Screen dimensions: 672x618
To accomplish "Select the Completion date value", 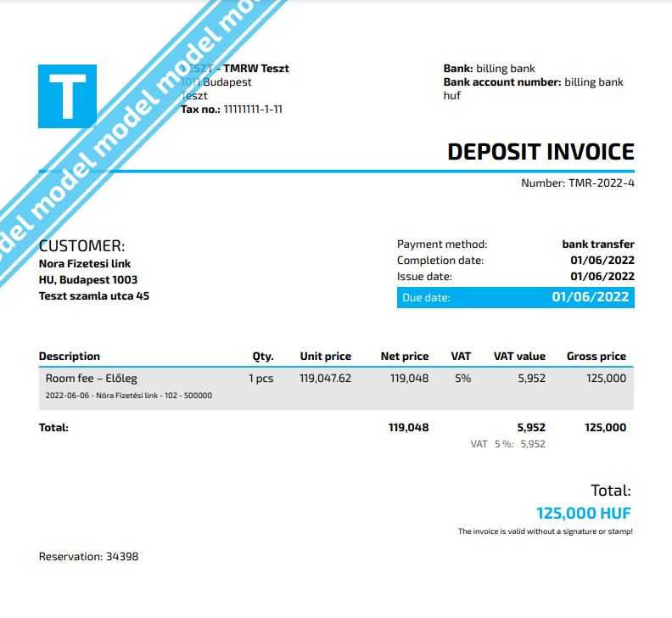I will (x=602, y=261).
